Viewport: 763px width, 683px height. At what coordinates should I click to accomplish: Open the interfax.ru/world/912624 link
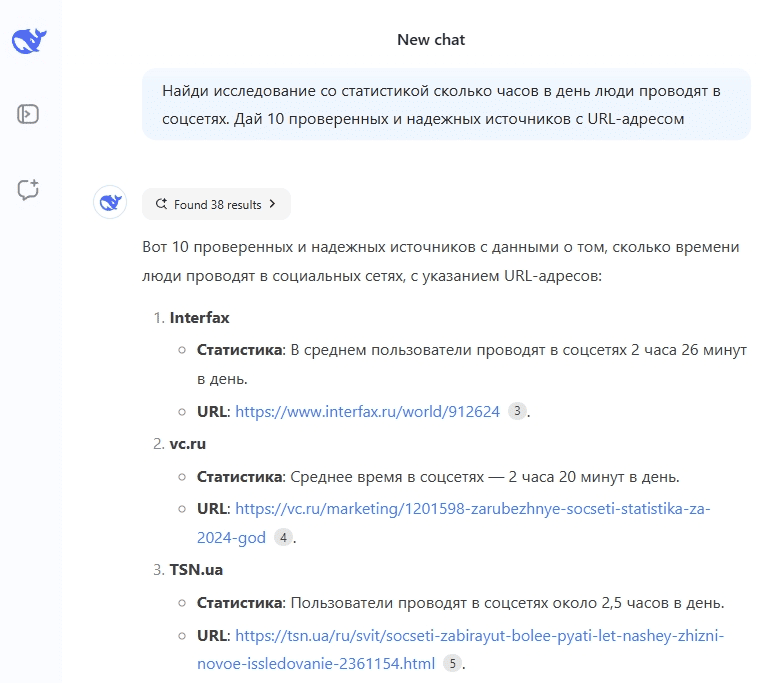tap(367, 411)
